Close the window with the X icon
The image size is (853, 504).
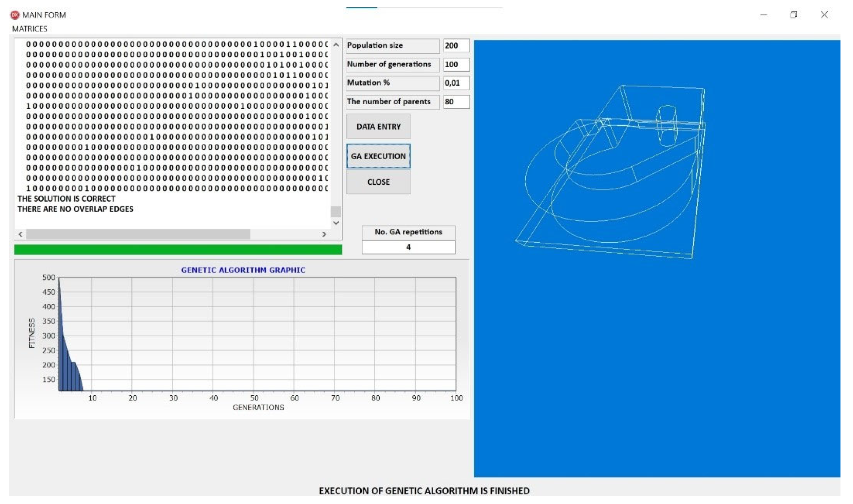coord(824,15)
